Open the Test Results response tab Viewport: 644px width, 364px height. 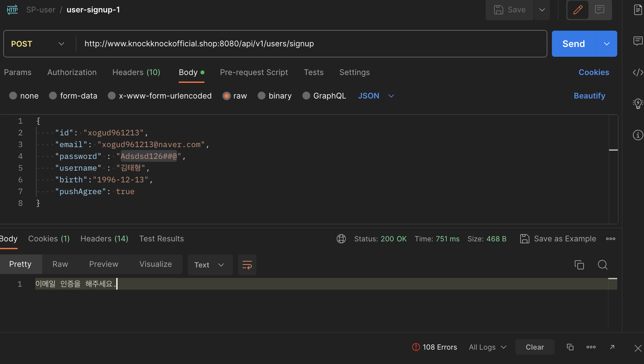[161, 239]
